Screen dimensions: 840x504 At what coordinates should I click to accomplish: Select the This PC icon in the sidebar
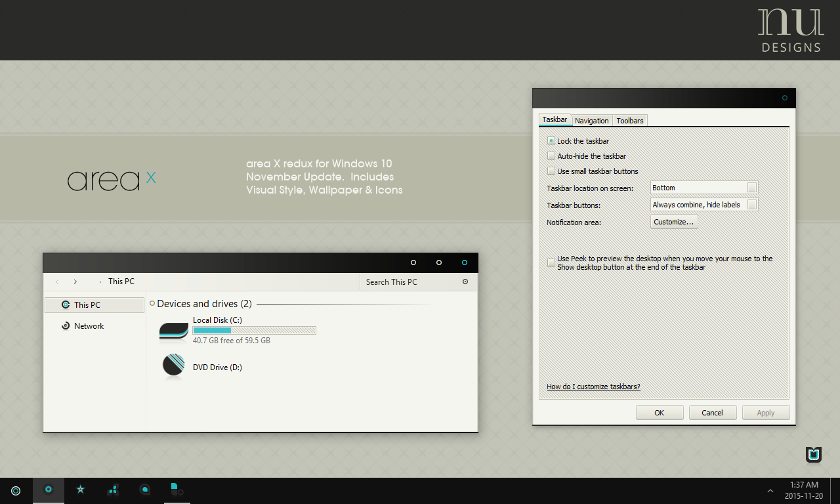(65, 304)
